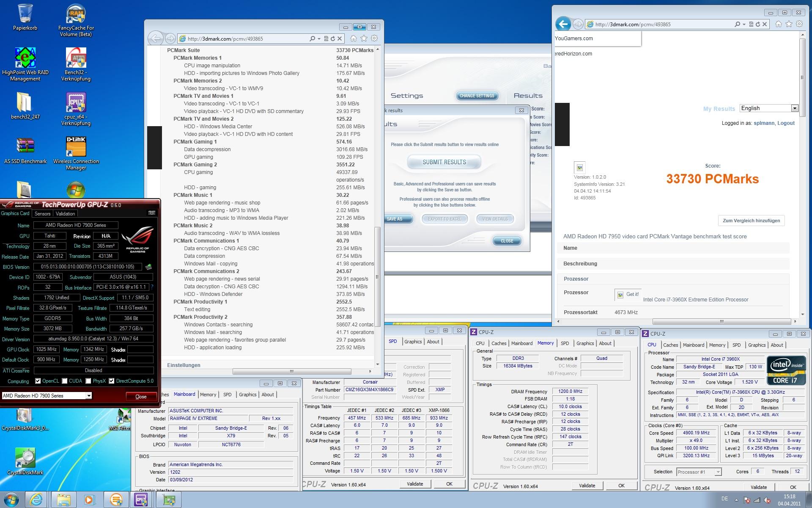Toggle OpenCL checkbox in GPU-Z
812x508 pixels.
[38, 381]
